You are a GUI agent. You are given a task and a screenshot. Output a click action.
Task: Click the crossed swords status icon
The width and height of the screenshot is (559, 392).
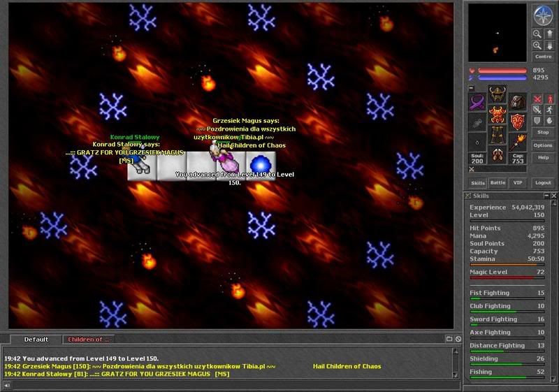tap(472, 169)
